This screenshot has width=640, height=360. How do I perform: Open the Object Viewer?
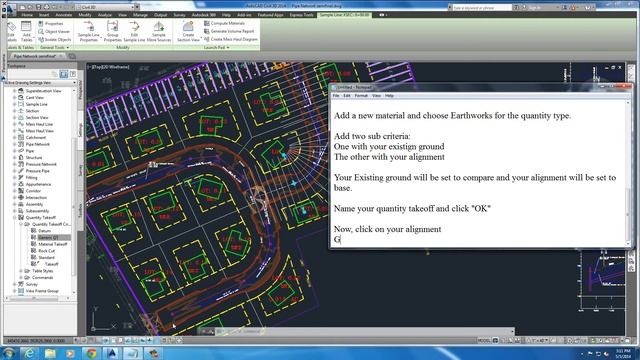(54, 31)
